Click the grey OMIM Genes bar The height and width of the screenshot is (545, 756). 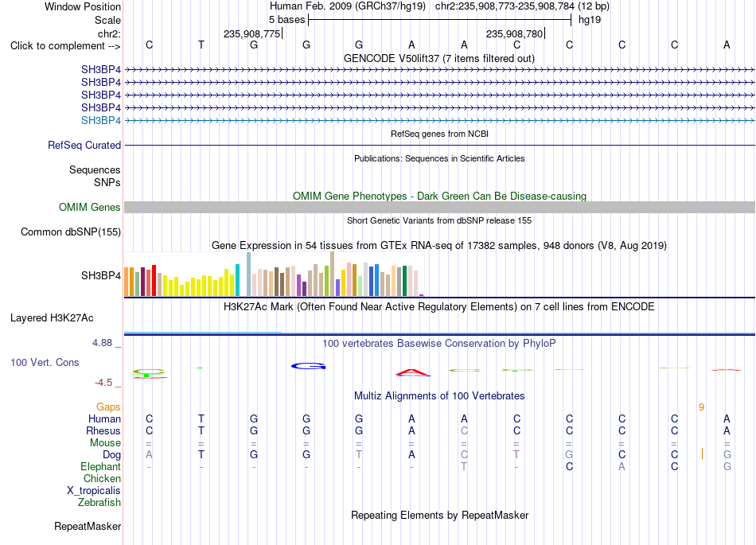point(439,207)
